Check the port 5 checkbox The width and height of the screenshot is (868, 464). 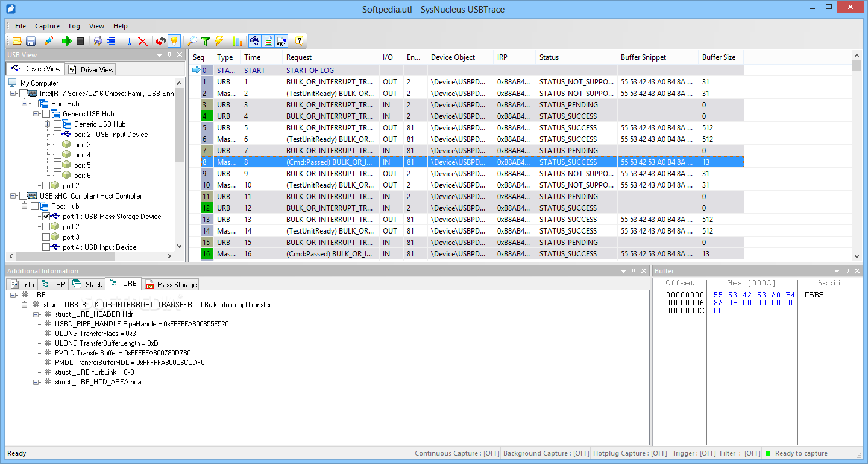point(57,165)
